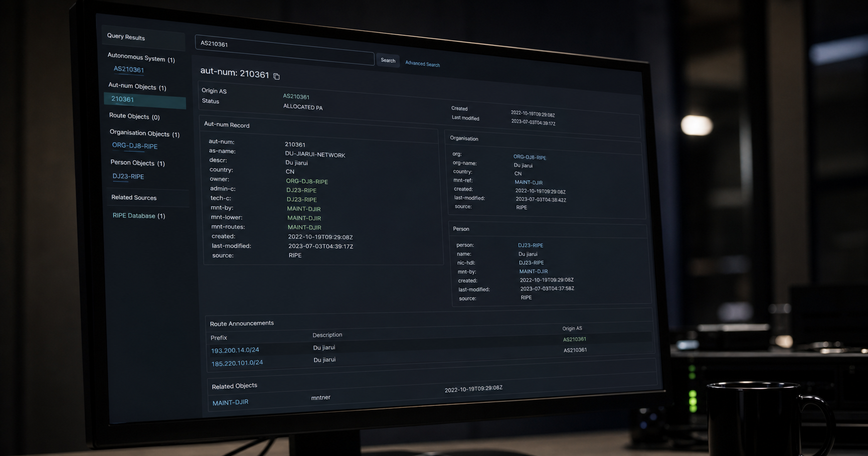Viewport: 868px width, 456px height.
Task: Click the Related Sources heading
Action: tap(134, 198)
